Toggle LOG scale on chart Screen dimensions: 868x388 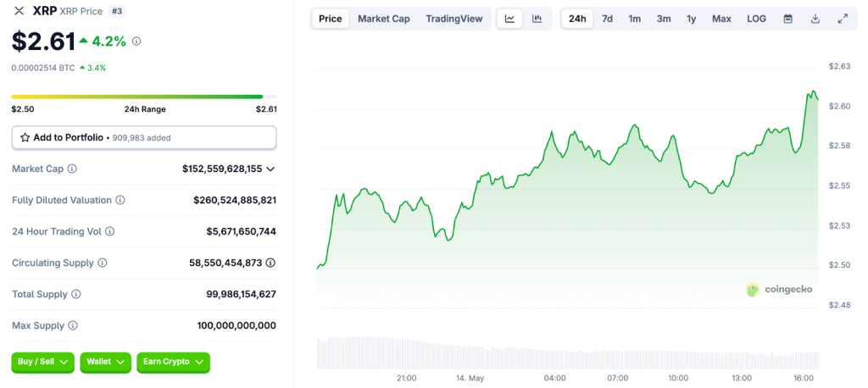pos(756,19)
